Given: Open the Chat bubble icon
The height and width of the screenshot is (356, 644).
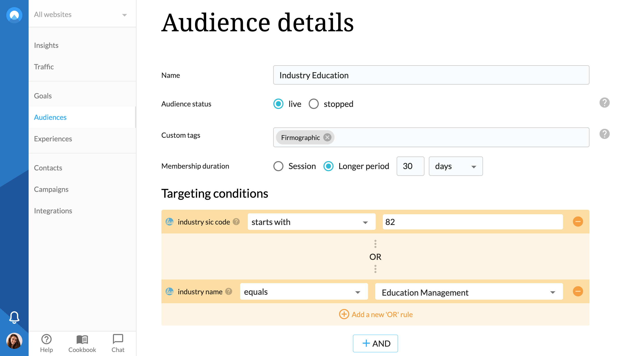Looking at the screenshot, I should pyautogui.click(x=118, y=339).
